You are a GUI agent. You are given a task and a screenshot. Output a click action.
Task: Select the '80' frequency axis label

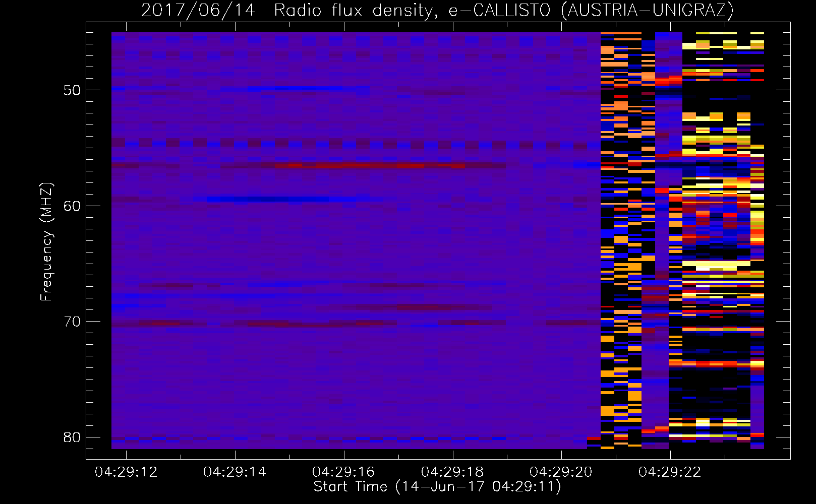(72, 437)
